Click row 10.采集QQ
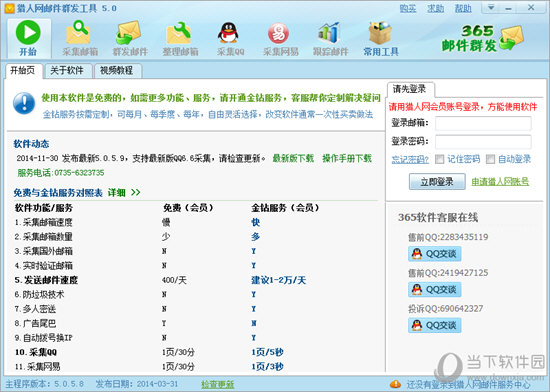This screenshot has height=392, width=550. coord(36,352)
